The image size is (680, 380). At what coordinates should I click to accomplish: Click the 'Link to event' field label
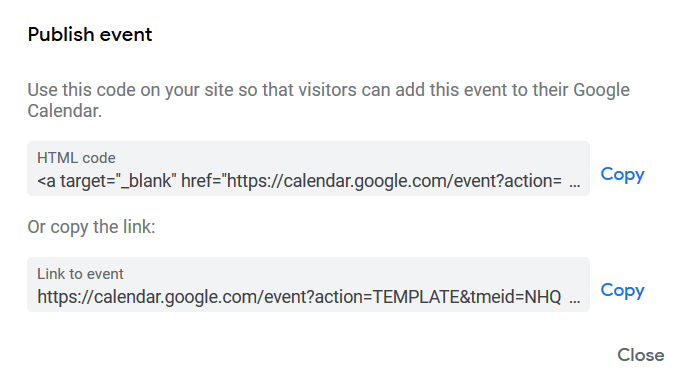click(80, 274)
